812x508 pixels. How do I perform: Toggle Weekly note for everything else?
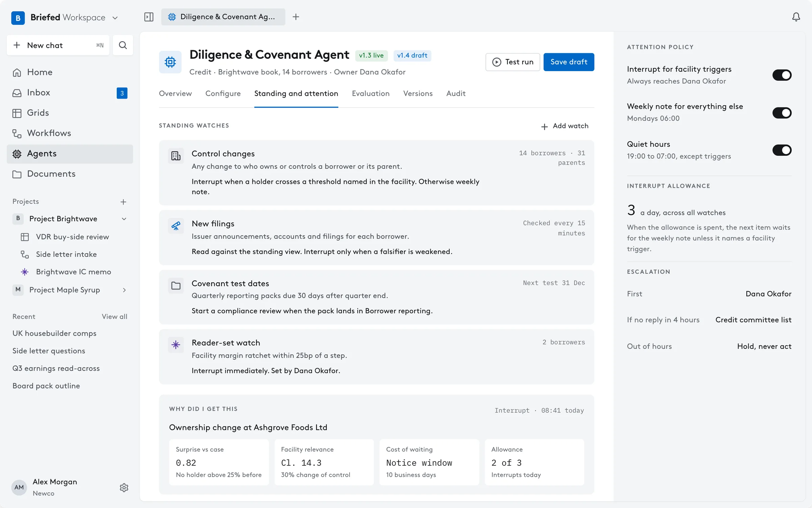click(x=782, y=112)
